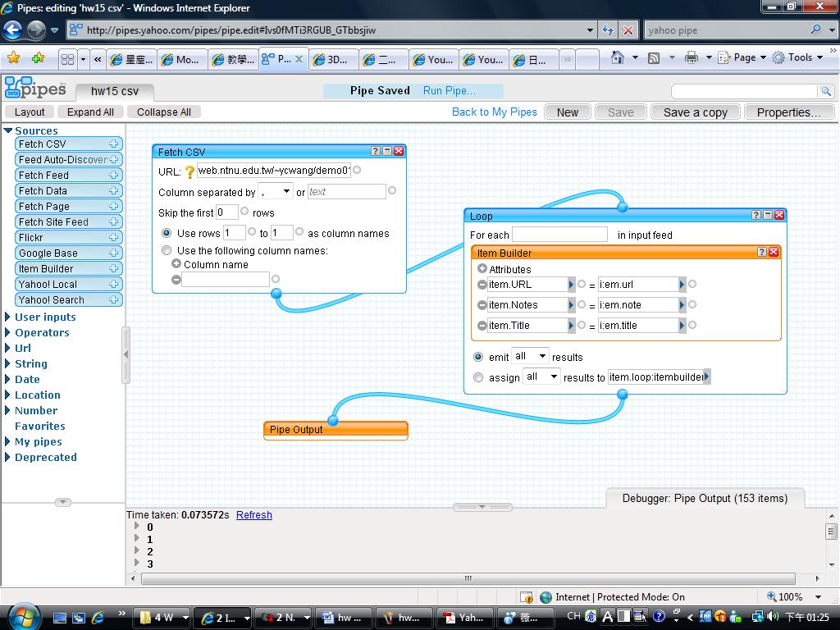
Task: Collapse the Sources category
Action: click(8, 130)
